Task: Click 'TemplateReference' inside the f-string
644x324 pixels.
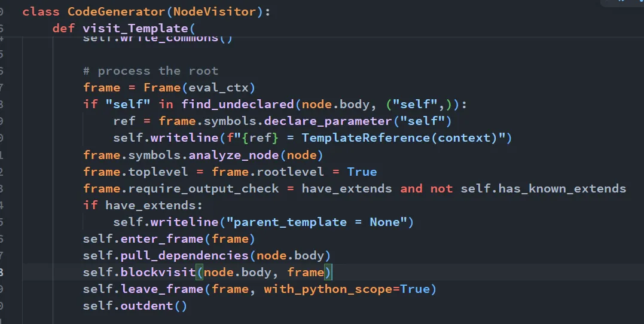Action: (366, 137)
